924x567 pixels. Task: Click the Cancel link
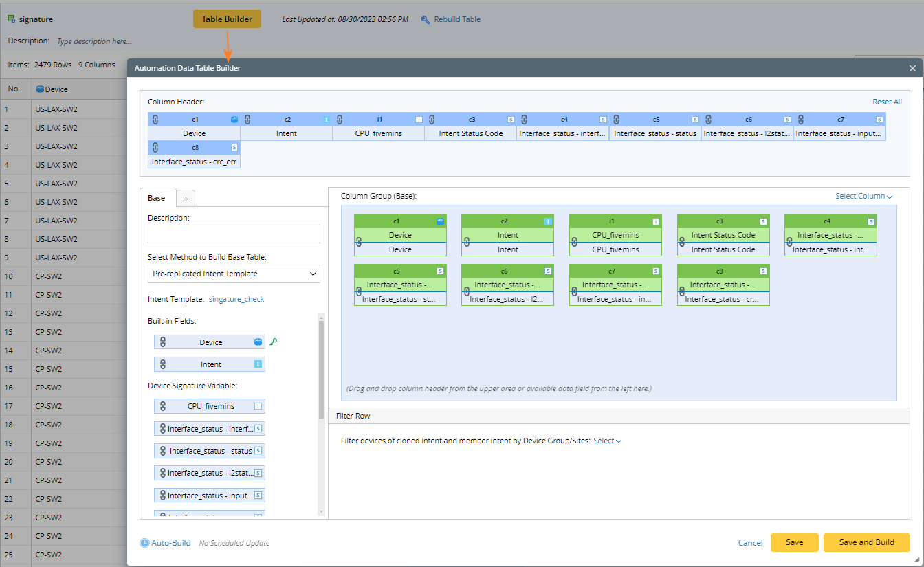(x=750, y=542)
